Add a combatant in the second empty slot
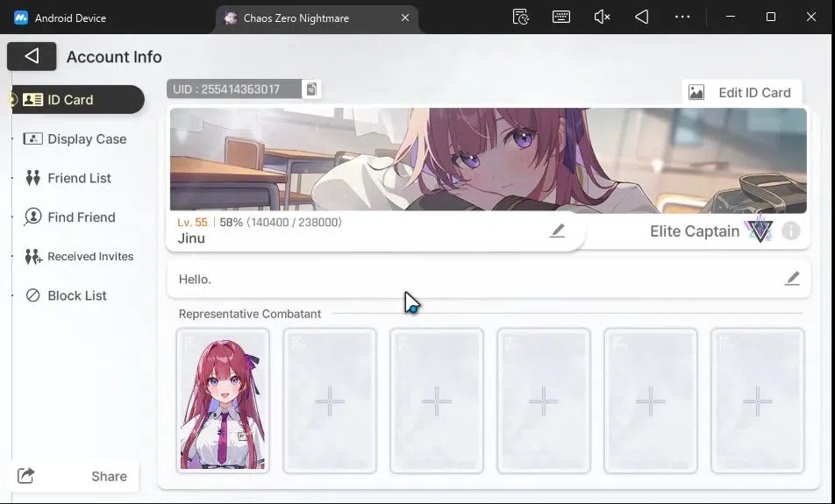Image resolution: width=835 pixels, height=504 pixels. tap(437, 401)
